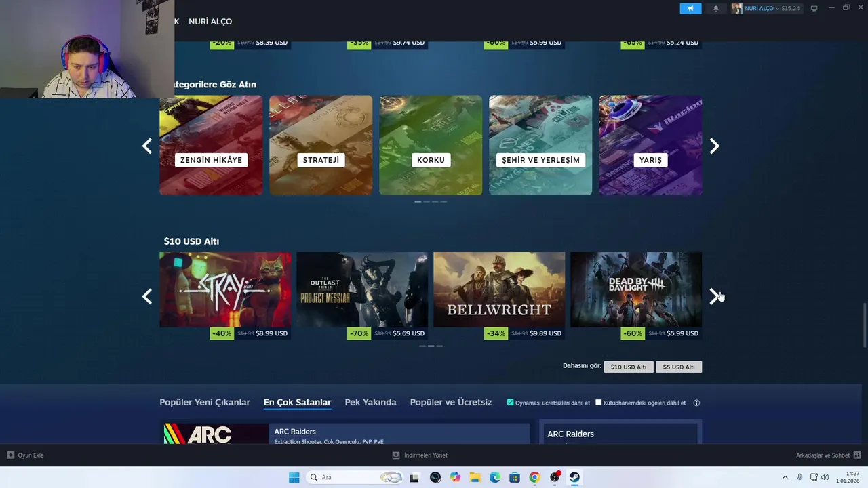The height and width of the screenshot is (488, 868).
Task: Open the Stray game capsule
Action: [225, 289]
